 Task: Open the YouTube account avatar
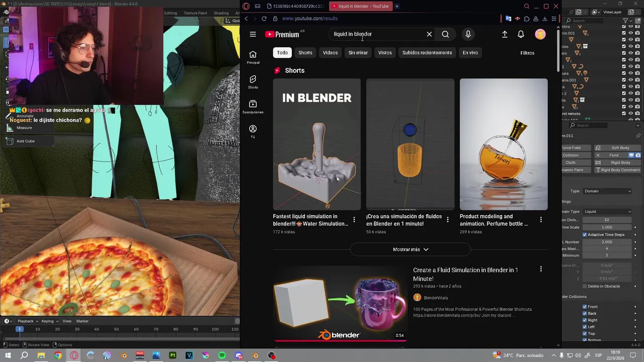(540, 34)
